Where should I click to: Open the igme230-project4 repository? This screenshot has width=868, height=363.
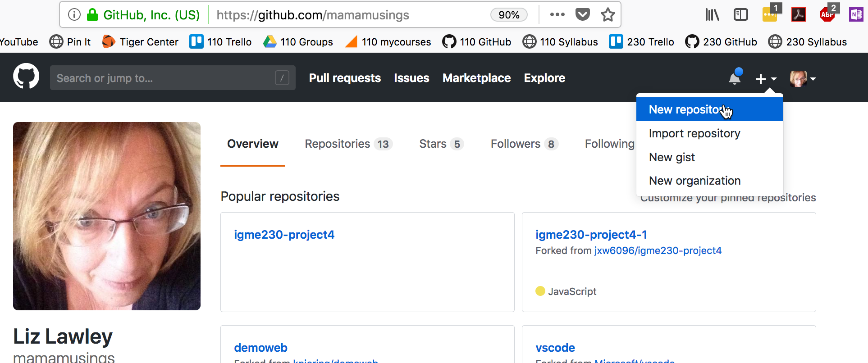(284, 235)
